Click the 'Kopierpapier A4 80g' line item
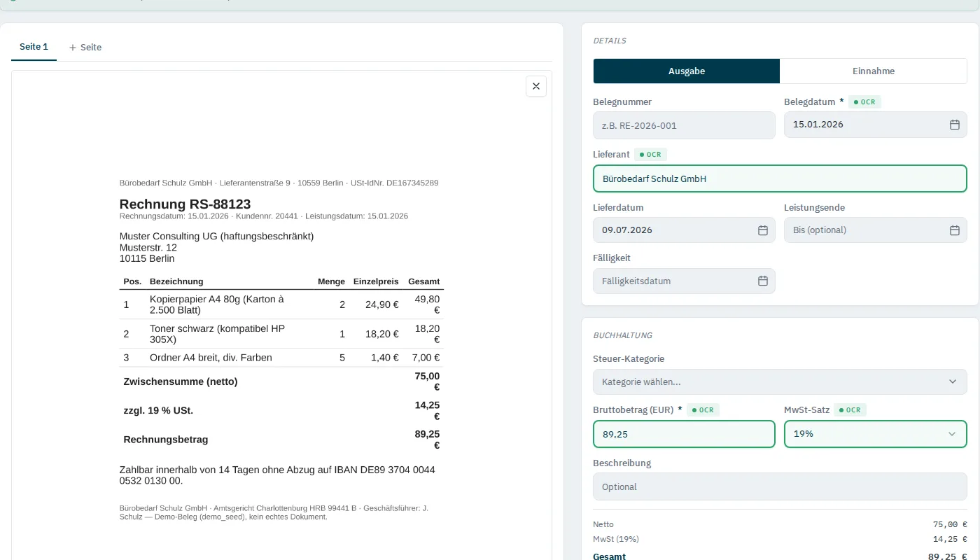 (x=217, y=304)
